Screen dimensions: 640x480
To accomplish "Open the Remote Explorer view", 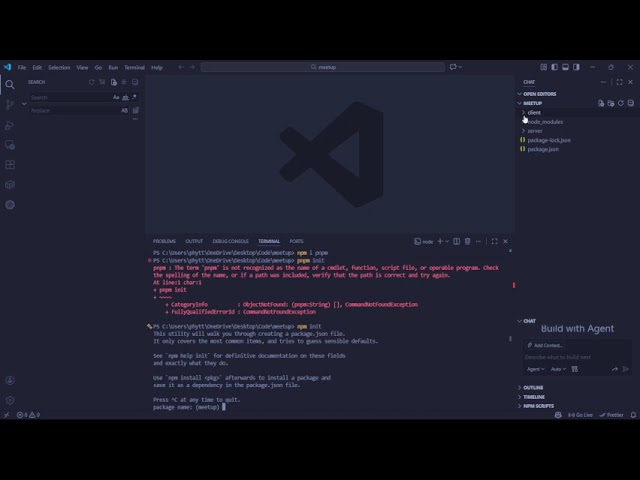I will (10, 145).
